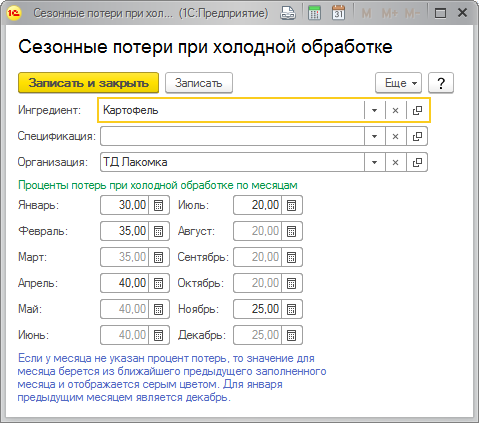This screenshot has width=479, height=423.
Task: Click the calculator icon of the Апрель field
Action: pos(158,283)
